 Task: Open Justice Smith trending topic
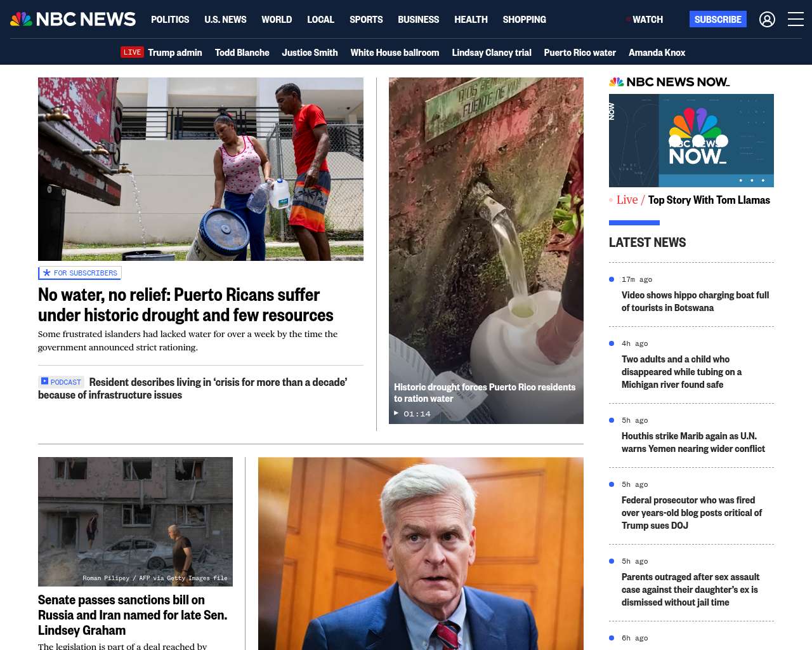tap(310, 53)
